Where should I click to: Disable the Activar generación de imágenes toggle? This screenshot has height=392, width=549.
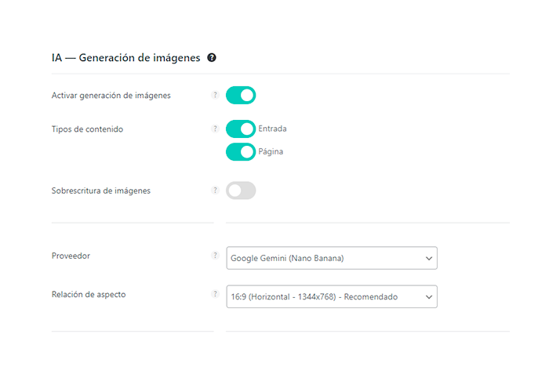[241, 95]
